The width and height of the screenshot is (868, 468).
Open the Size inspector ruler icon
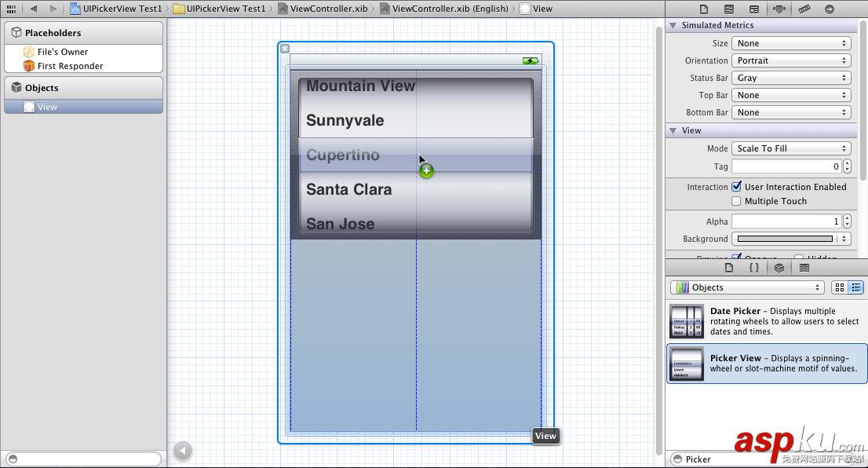[x=804, y=9]
